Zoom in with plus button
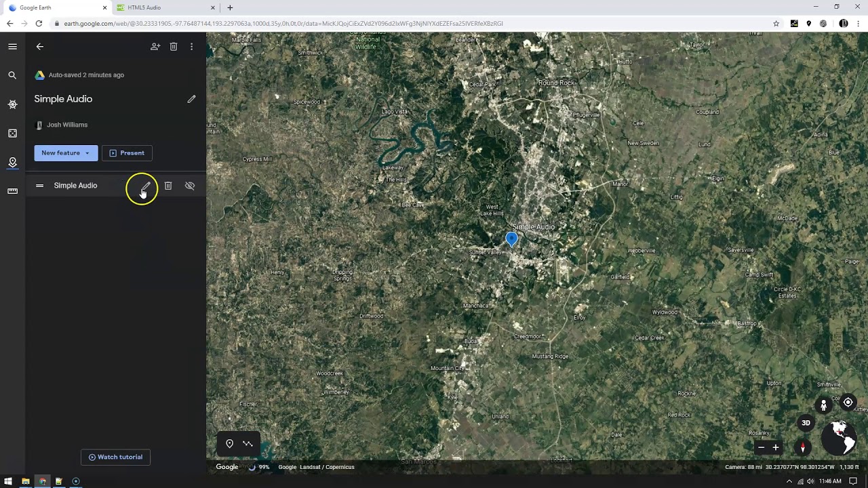Image resolution: width=868 pixels, height=488 pixels. click(776, 447)
